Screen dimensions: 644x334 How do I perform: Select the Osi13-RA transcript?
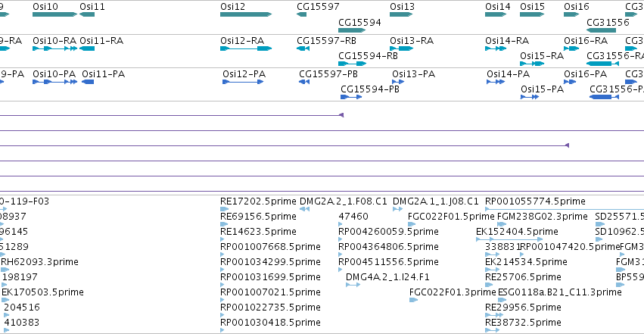pyautogui.click(x=401, y=48)
